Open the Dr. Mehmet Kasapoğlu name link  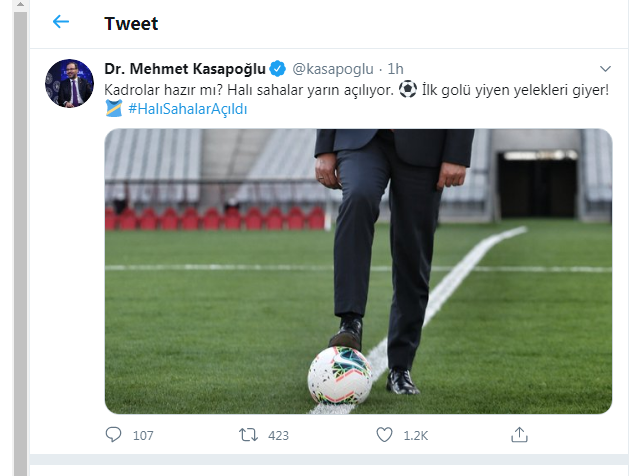[186, 69]
